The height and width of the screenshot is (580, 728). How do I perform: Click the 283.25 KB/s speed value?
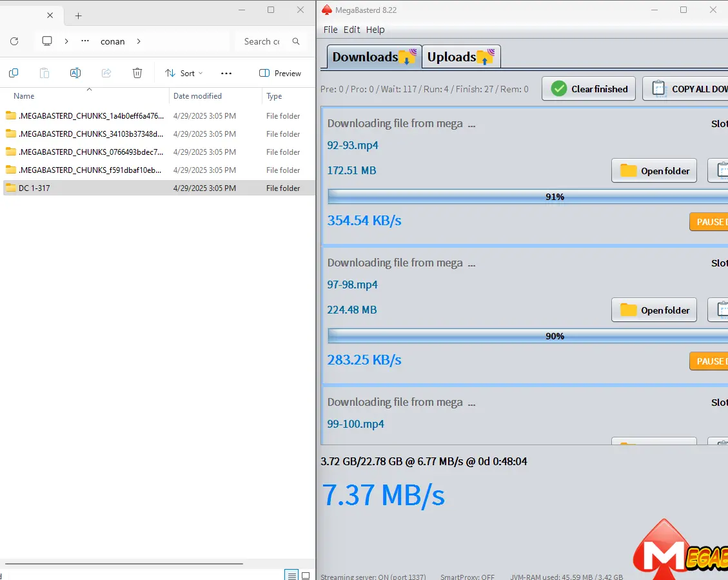pos(364,360)
